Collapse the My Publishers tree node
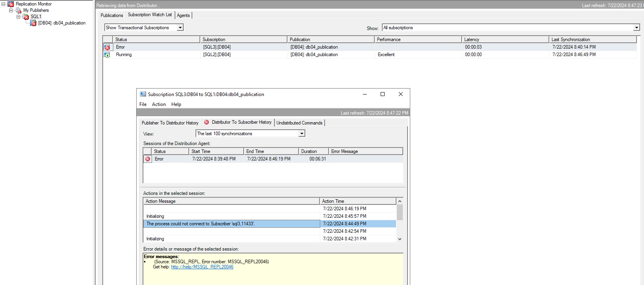Screen dimensions: 644x285 (x=11, y=10)
